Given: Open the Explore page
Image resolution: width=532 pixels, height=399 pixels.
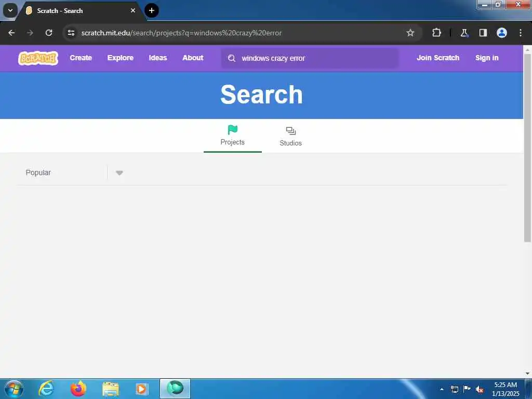Looking at the screenshot, I should (121, 58).
